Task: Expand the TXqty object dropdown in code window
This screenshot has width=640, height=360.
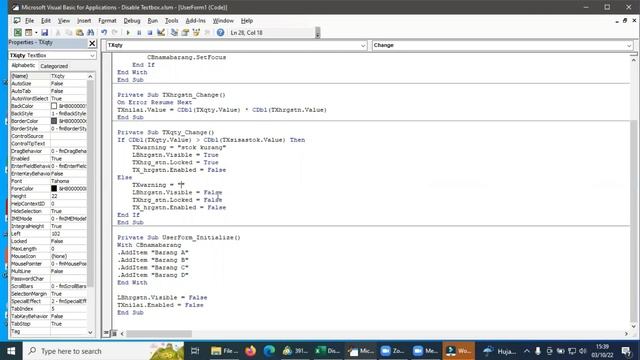Action: [363, 45]
